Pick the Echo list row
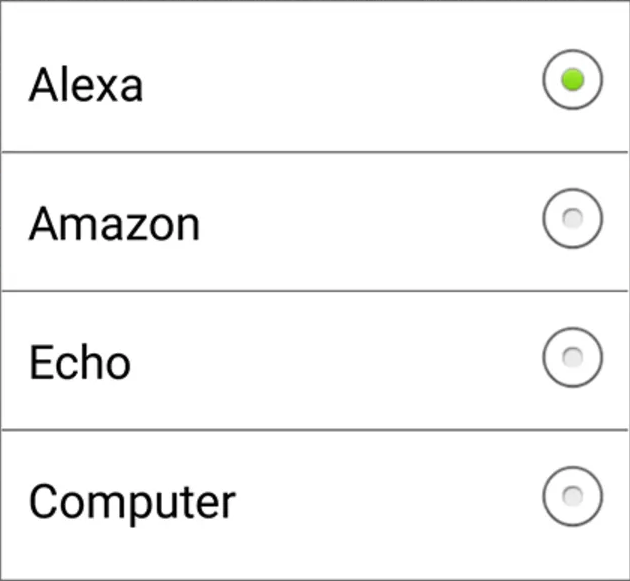This screenshot has height=581, width=630. [315, 360]
